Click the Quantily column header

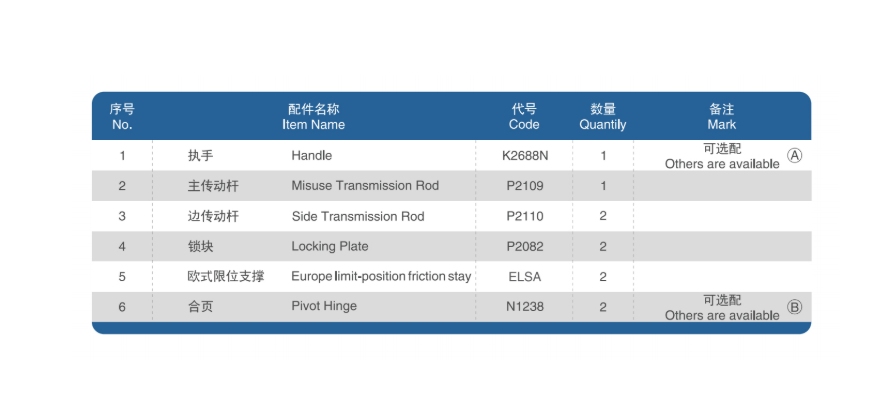pyautogui.click(x=603, y=117)
